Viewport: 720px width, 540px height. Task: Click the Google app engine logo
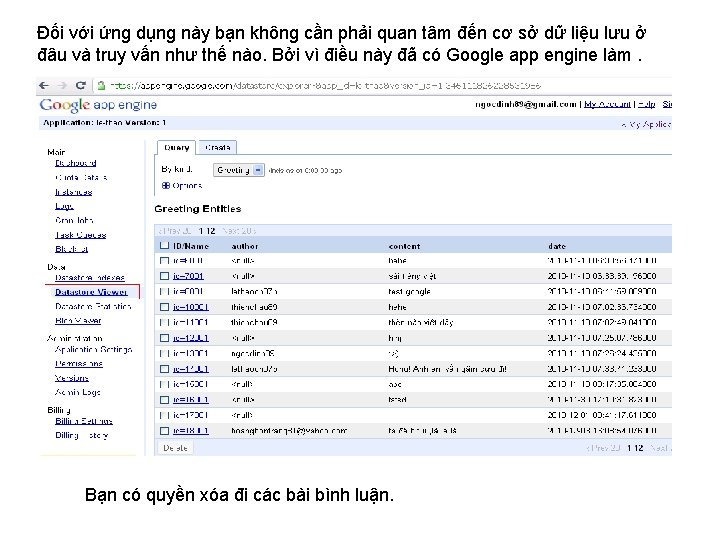98,105
